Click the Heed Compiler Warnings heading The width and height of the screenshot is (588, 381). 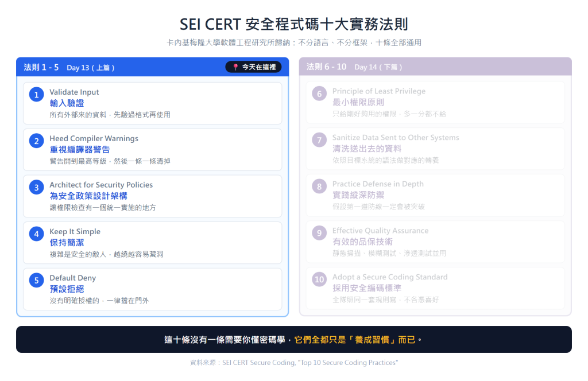click(94, 139)
